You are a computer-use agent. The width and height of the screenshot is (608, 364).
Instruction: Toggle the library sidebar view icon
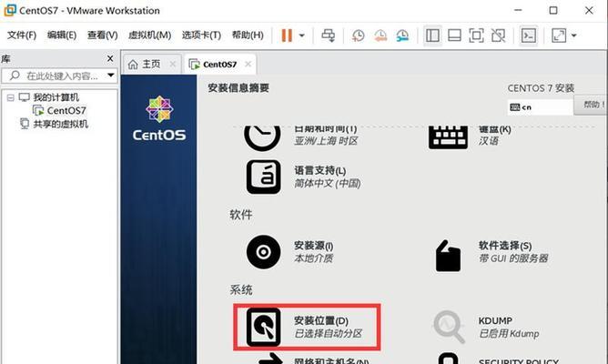point(432,35)
